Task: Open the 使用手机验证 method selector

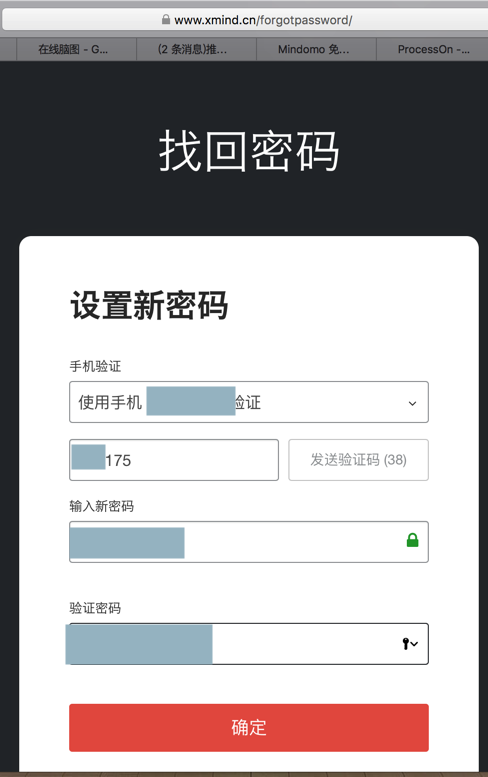Action: [249, 402]
